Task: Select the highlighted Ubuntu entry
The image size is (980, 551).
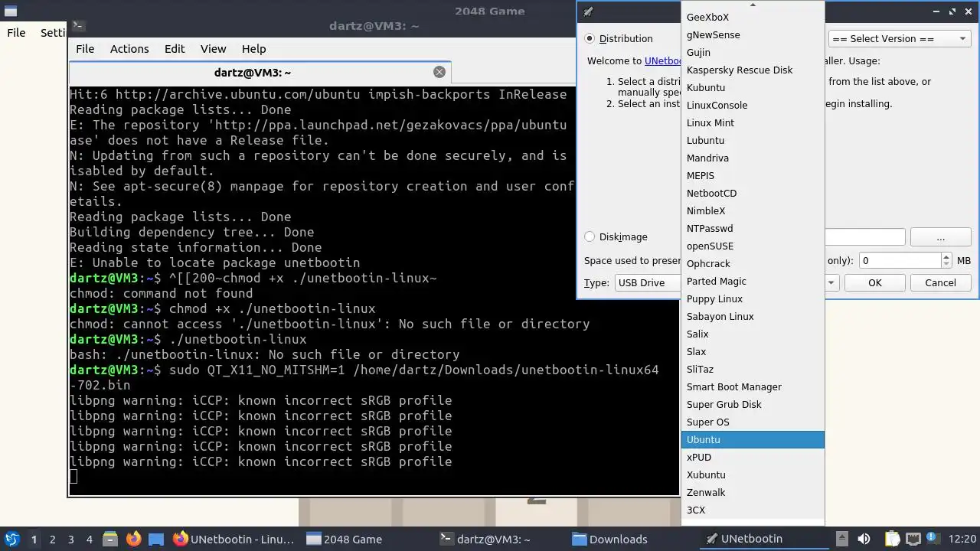Action: click(753, 439)
